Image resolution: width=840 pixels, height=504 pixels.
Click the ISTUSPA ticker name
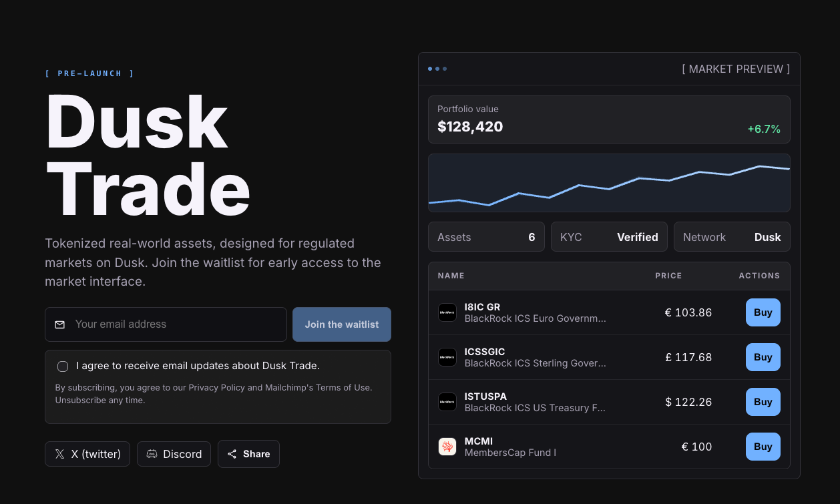(x=485, y=397)
